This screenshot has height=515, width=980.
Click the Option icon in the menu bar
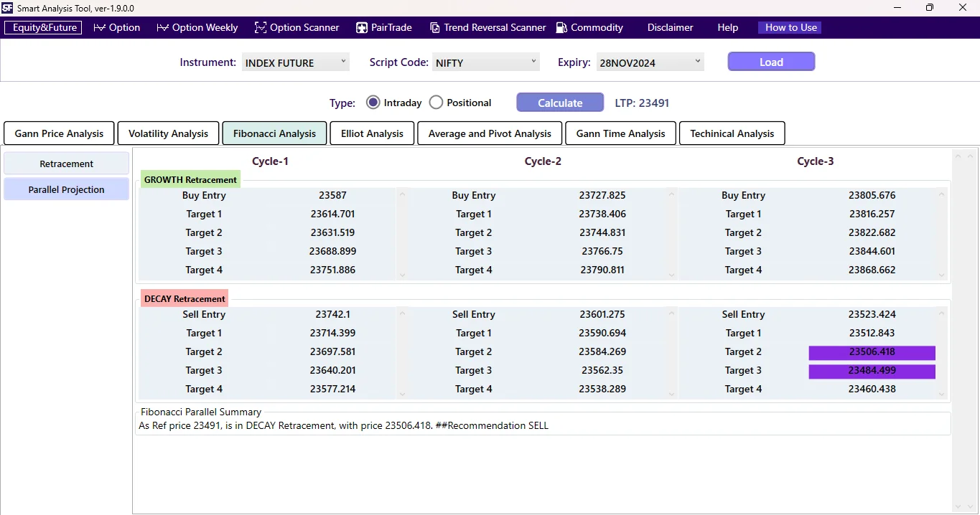pyautogui.click(x=99, y=27)
